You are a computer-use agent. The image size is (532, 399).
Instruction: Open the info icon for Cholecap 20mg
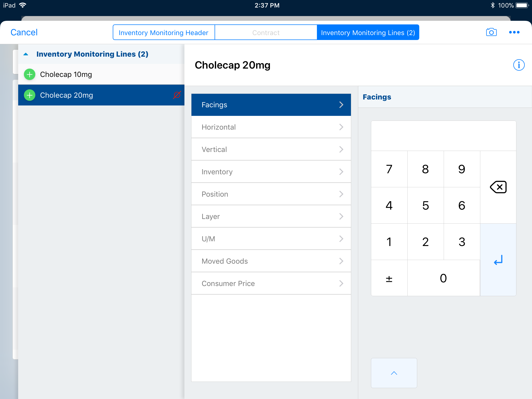pyautogui.click(x=518, y=65)
